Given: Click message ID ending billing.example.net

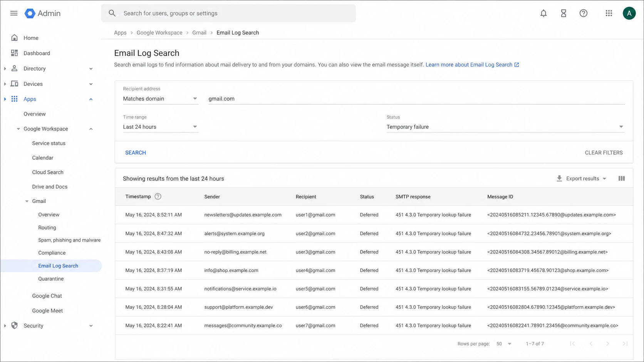Looking at the screenshot, I should click(x=547, y=252).
